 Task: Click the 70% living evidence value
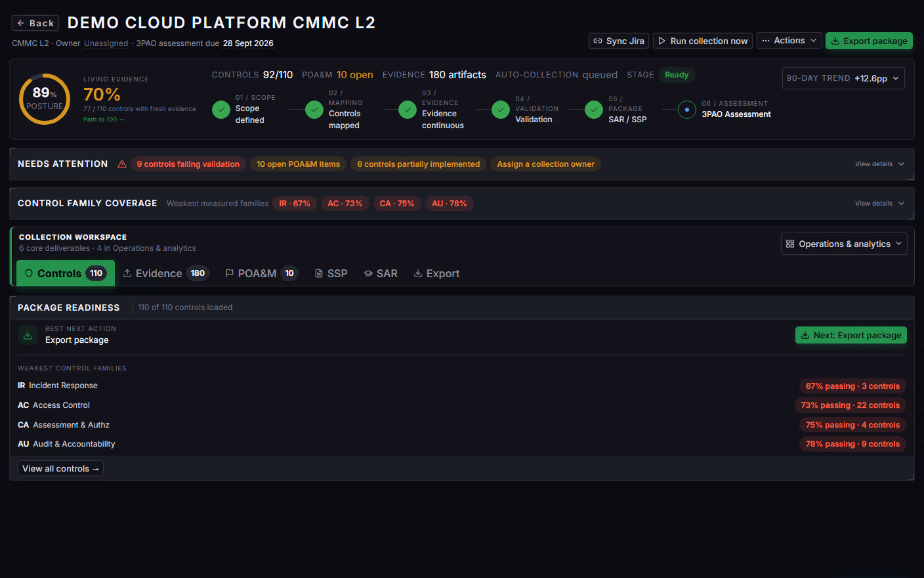(102, 95)
